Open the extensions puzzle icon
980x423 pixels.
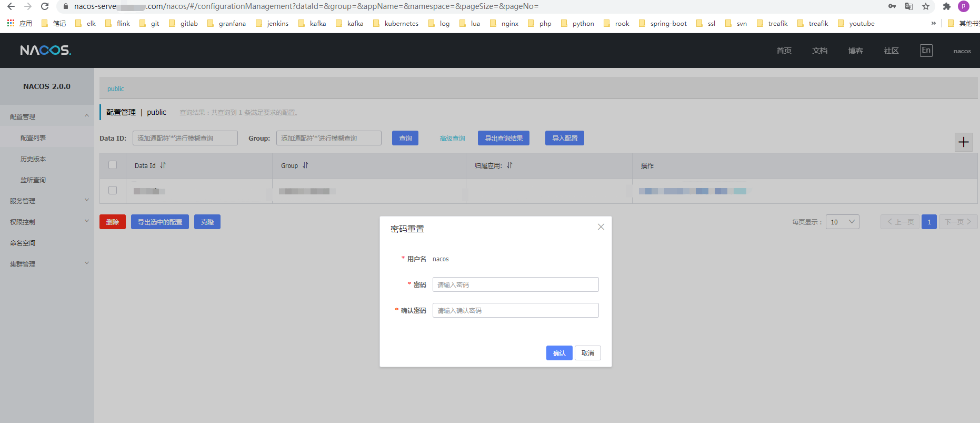tap(947, 6)
